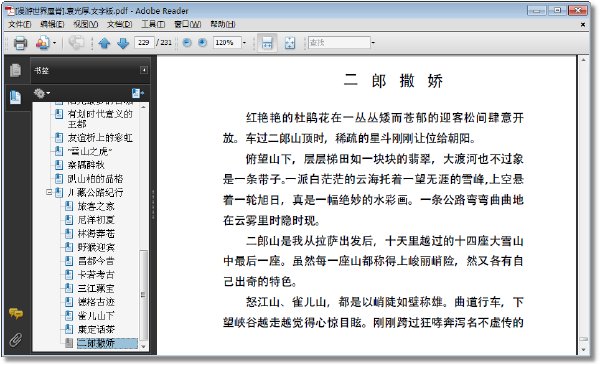Select the 川藏公路纪行 bookmark
600x366 pixels.
[x=96, y=193]
